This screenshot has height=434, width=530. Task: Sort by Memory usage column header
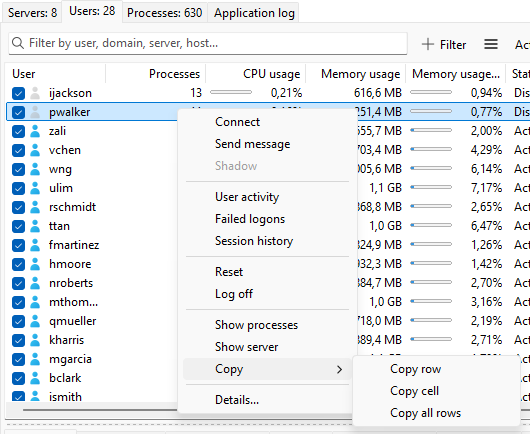click(356, 74)
